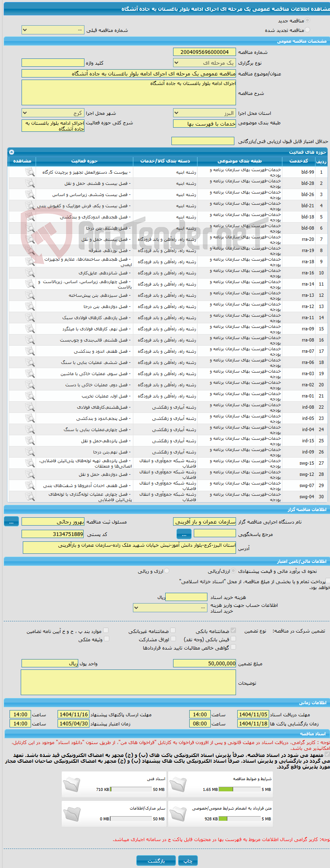Open the account information dropdown for document fee
Viewport: 330px width, 868px height.
pos(170,608)
